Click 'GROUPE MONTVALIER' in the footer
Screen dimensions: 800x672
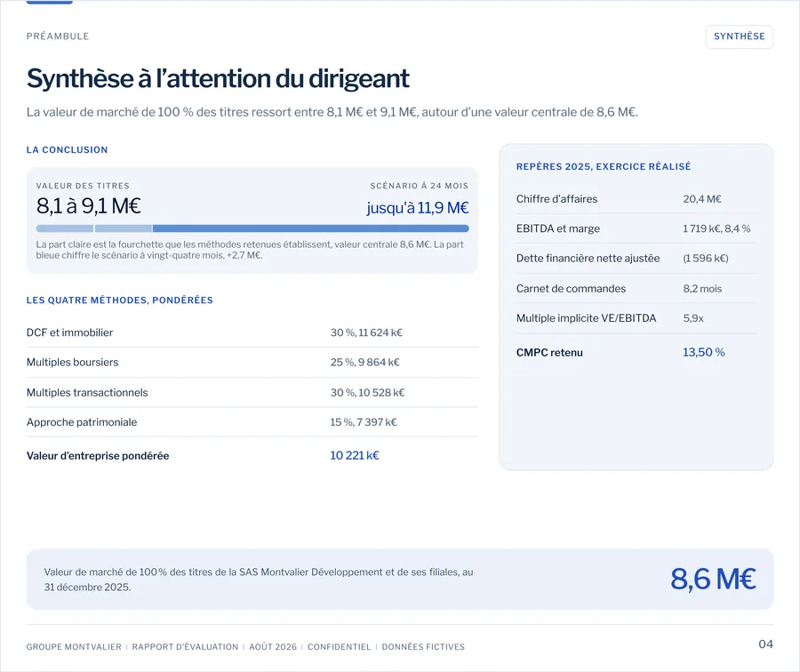pyautogui.click(x=74, y=647)
